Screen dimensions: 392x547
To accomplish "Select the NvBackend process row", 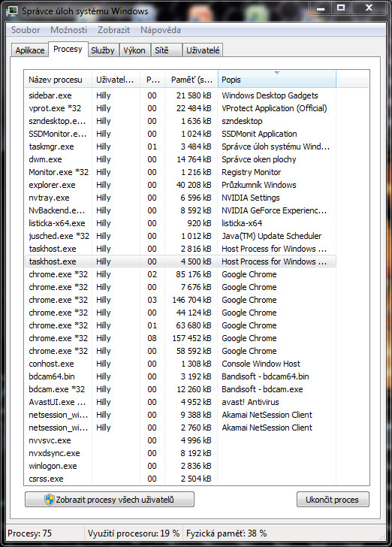I will 180,210.
